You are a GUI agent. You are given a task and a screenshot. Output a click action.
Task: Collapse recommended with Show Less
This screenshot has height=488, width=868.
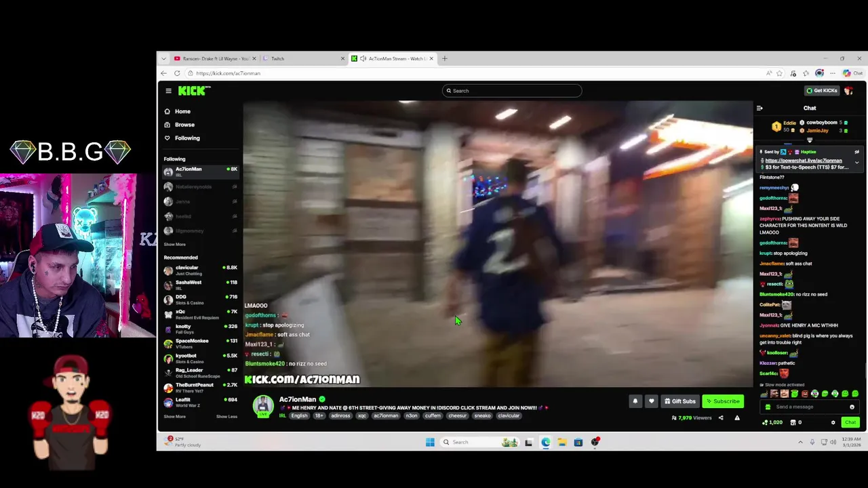click(226, 416)
